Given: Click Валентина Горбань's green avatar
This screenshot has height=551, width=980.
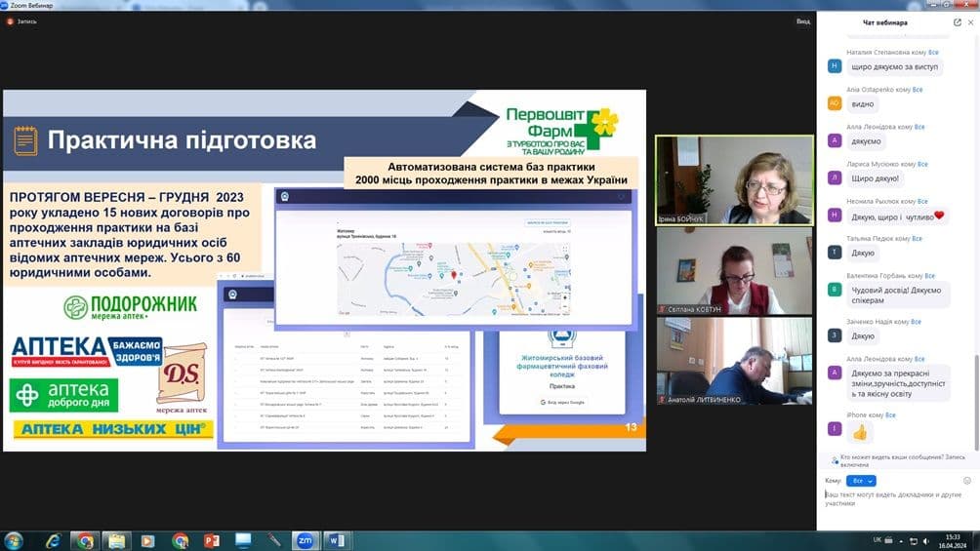Looking at the screenshot, I should point(835,290).
